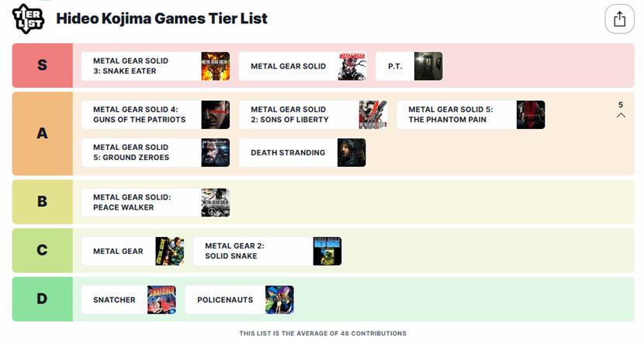Viewport: 644px width, 341px height.
Task: Click the A tier orange label
Action: point(43,134)
